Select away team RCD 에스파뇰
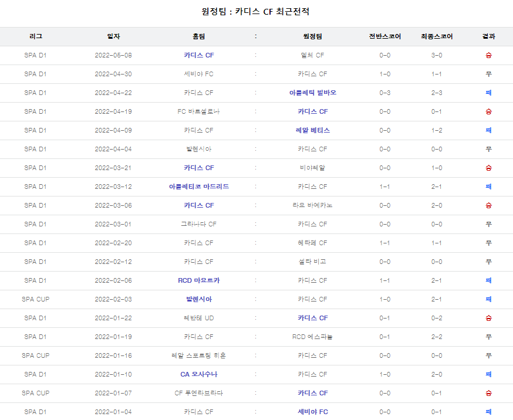The image size is (513, 420). coord(312,337)
